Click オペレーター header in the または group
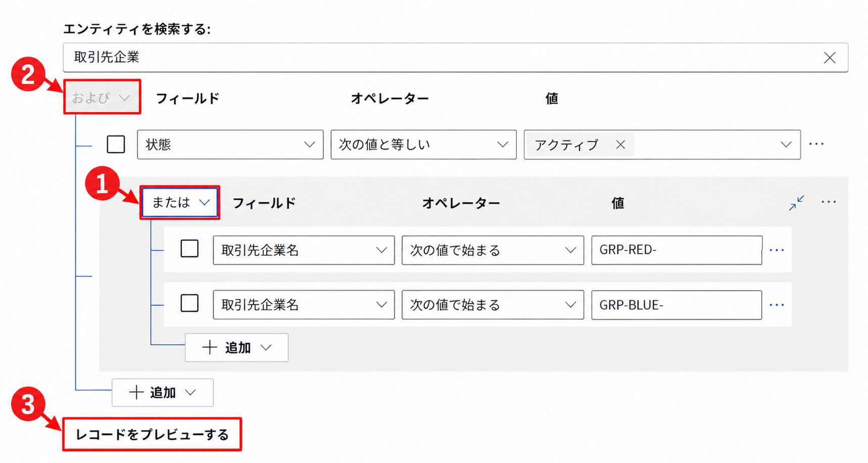Viewport: 868px width, 463px height. click(461, 203)
